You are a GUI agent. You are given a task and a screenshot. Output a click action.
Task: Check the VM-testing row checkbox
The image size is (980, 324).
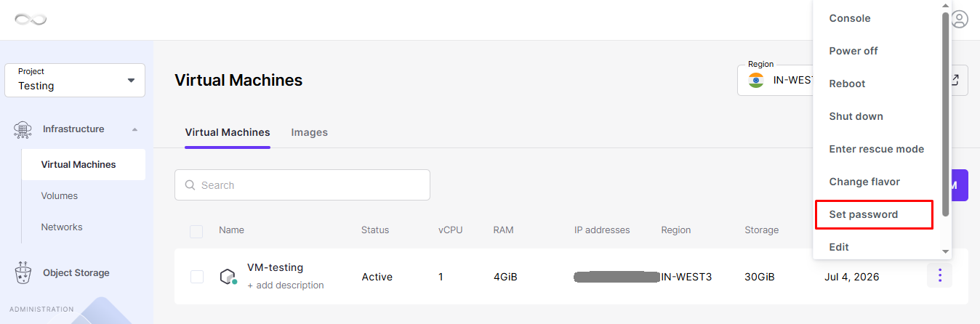(196, 277)
